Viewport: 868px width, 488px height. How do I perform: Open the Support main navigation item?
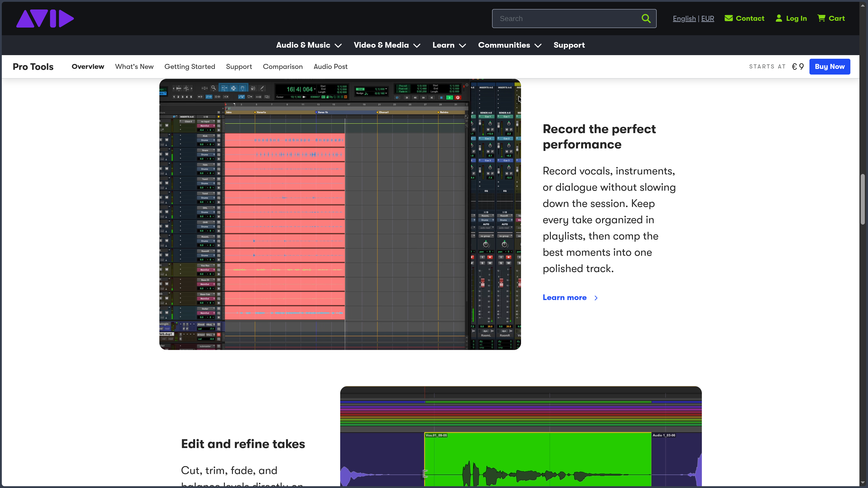tap(569, 45)
